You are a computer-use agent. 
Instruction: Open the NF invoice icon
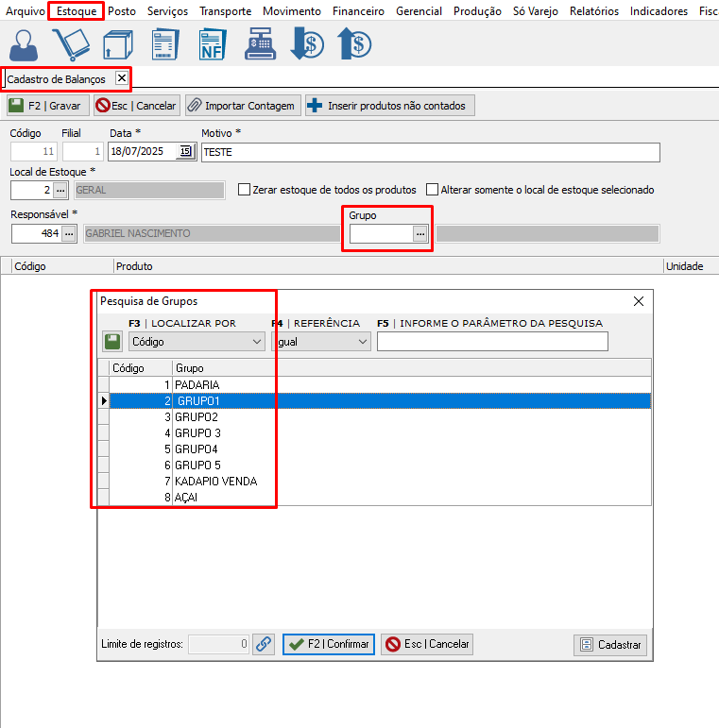click(x=212, y=44)
